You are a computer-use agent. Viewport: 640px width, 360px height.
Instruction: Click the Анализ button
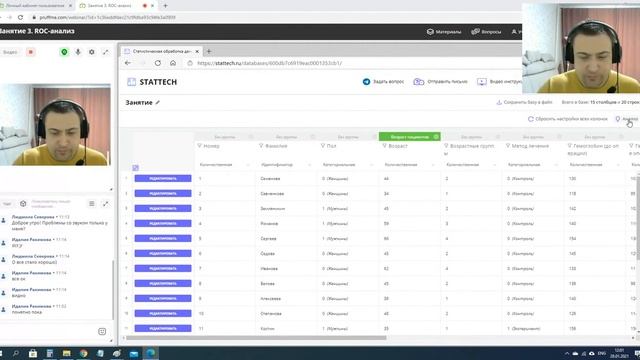627,119
